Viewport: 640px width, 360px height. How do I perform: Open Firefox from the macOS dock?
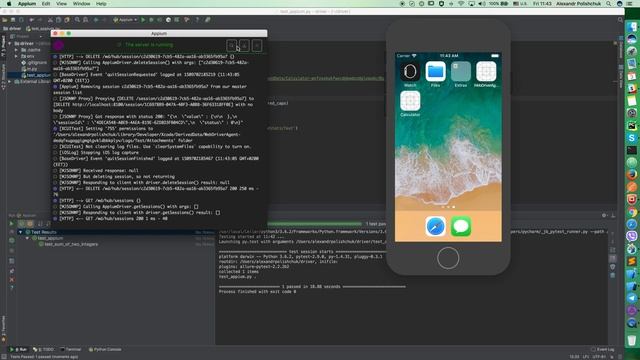point(632,175)
